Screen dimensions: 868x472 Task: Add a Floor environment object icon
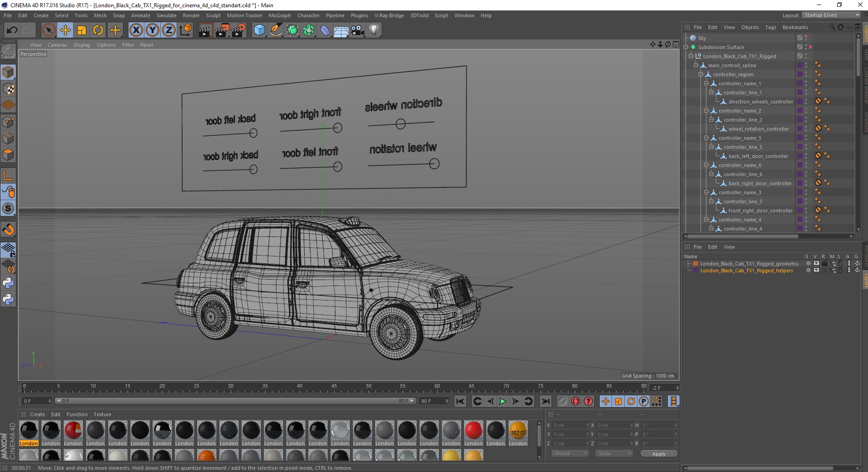[x=341, y=30]
